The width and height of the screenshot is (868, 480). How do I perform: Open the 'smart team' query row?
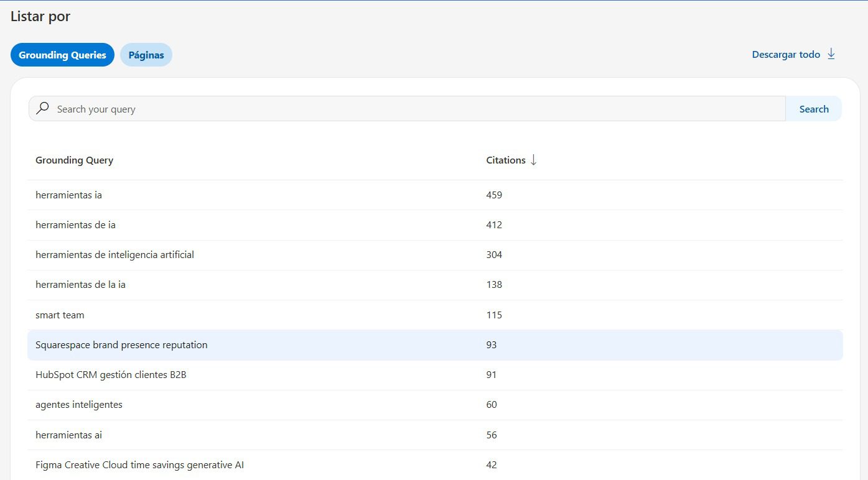[x=60, y=315]
